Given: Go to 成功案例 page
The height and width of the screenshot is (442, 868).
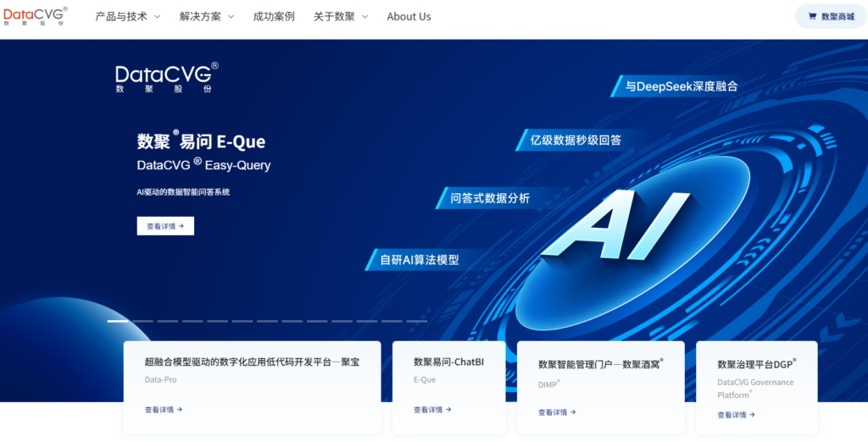Looking at the screenshot, I should point(274,17).
